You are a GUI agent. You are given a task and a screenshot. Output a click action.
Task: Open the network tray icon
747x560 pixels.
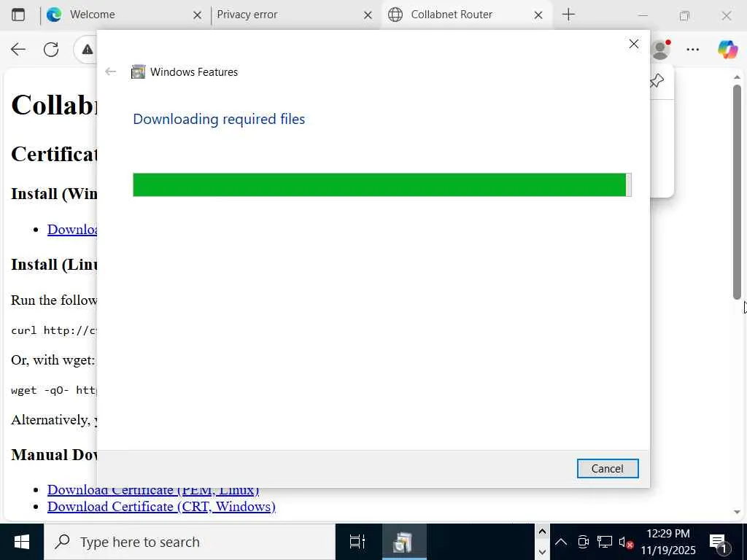(605, 542)
